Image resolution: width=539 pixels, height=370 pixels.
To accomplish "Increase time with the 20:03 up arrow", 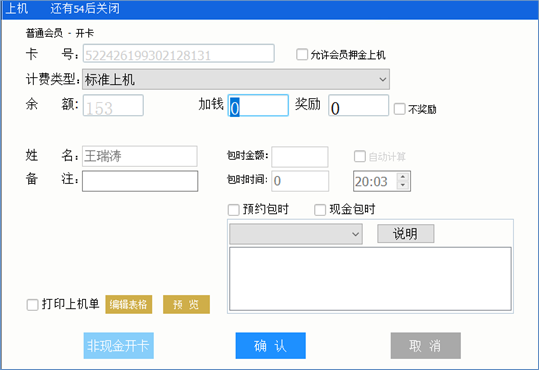I will pyautogui.click(x=403, y=177).
